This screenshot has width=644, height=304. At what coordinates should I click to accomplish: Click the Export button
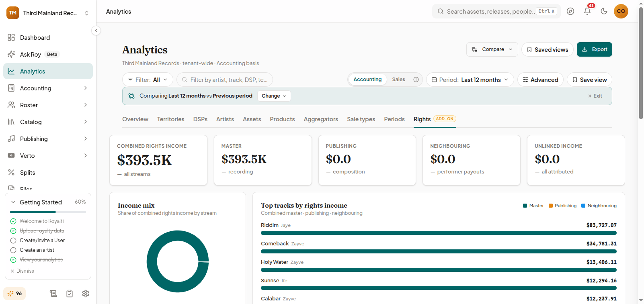(594, 49)
